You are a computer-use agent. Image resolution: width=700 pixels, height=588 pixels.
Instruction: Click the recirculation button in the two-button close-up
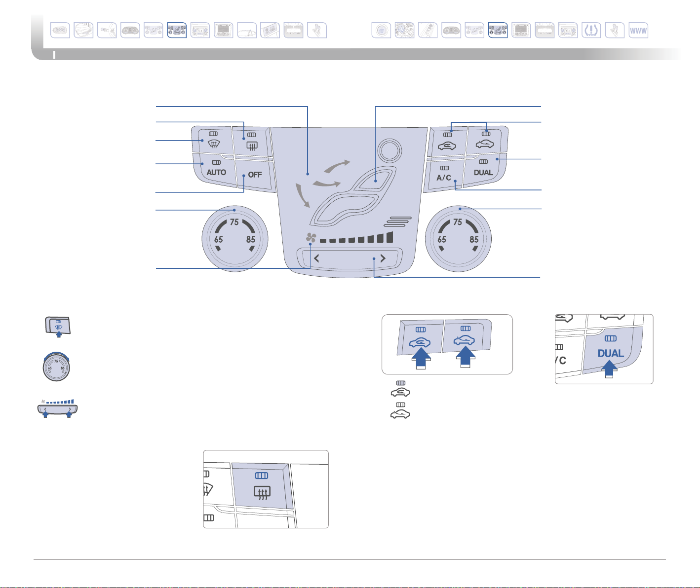coord(420,338)
